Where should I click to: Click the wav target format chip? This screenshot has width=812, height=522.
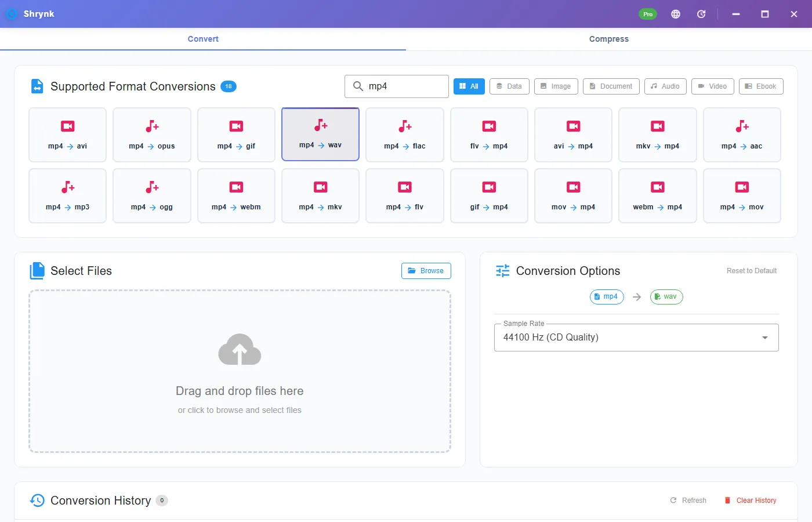[x=666, y=296]
